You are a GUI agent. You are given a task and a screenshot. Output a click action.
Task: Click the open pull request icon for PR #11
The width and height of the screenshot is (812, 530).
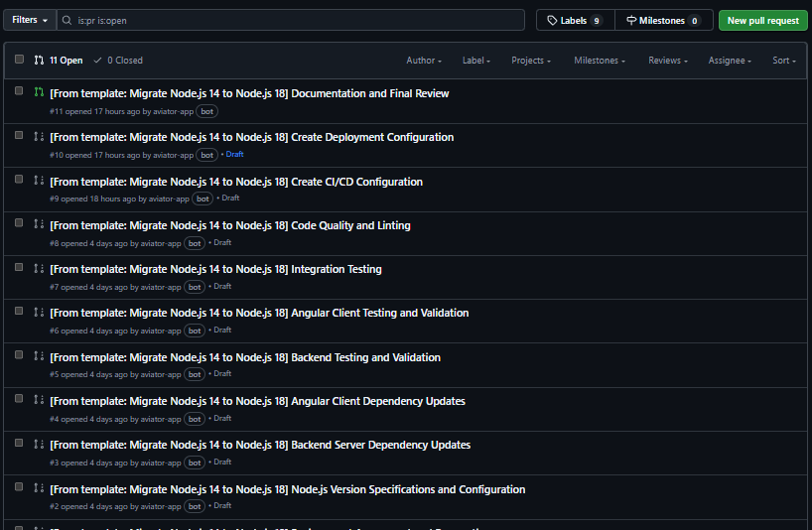tap(39, 92)
